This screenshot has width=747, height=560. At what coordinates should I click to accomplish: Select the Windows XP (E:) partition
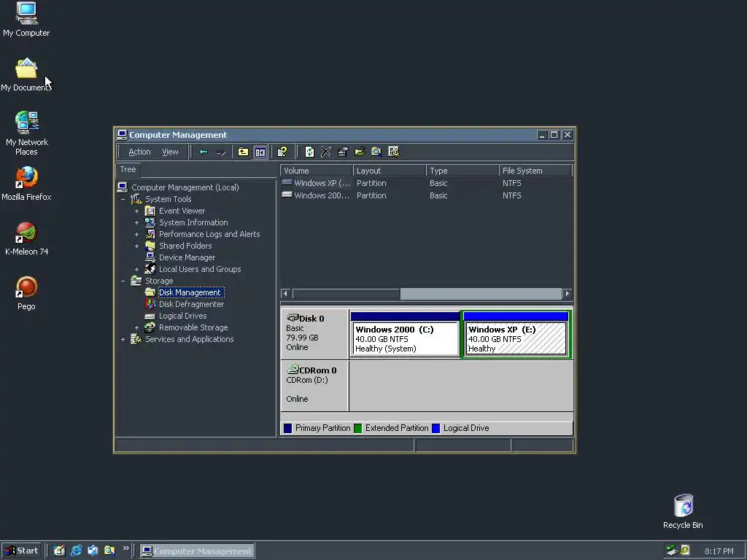pyautogui.click(x=516, y=334)
